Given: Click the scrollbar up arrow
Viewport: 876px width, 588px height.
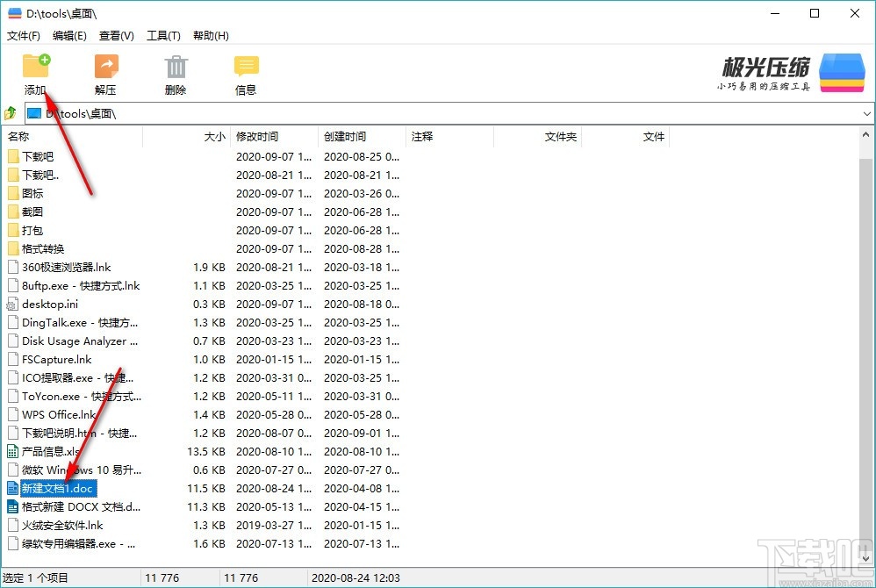Looking at the screenshot, I should click(865, 134).
